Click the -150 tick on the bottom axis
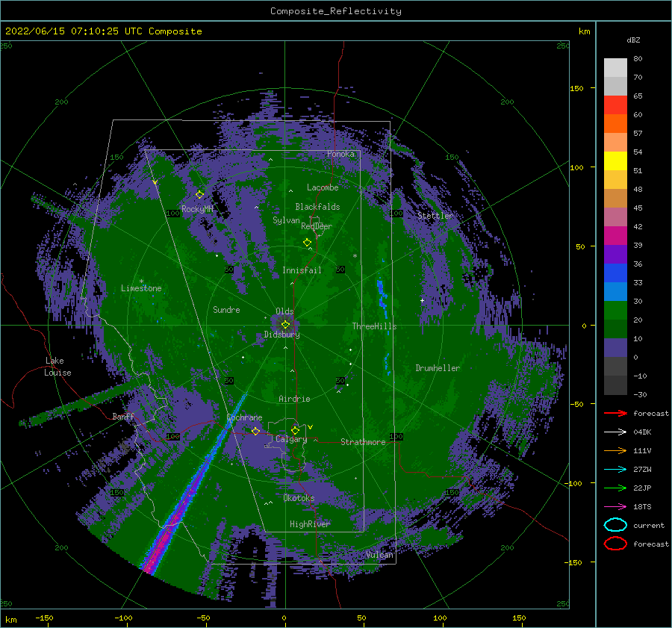672x628 pixels. point(44,618)
